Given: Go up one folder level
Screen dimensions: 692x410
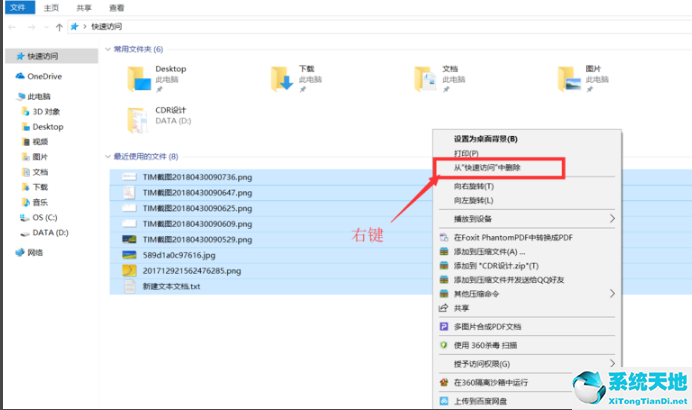Looking at the screenshot, I should point(59,27).
